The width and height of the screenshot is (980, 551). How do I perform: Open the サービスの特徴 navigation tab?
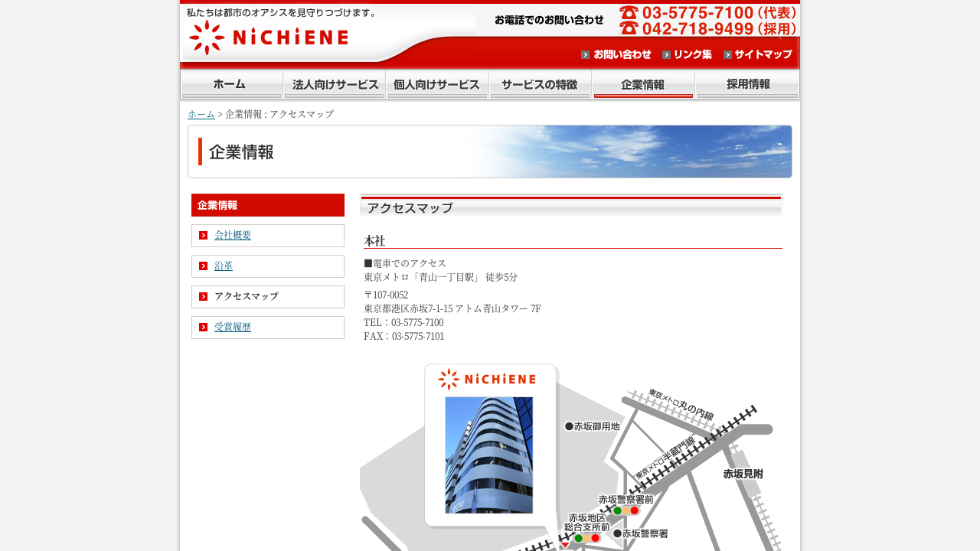coord(541,85)
